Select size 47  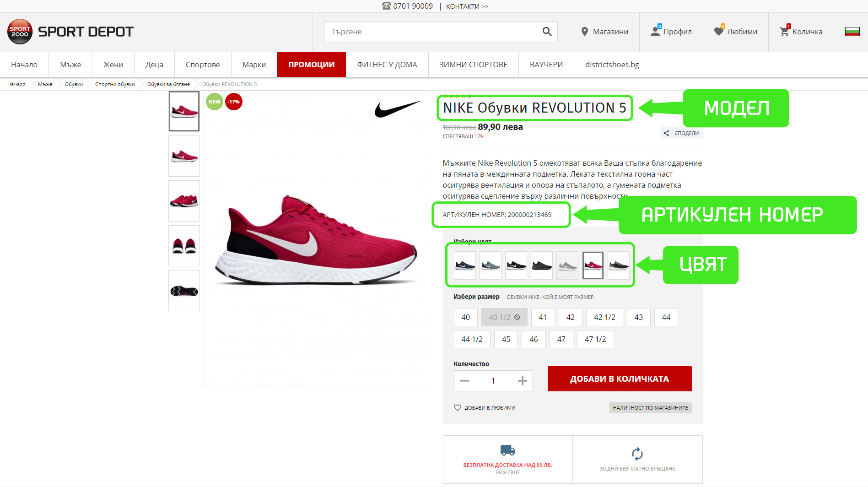point(561,339)
